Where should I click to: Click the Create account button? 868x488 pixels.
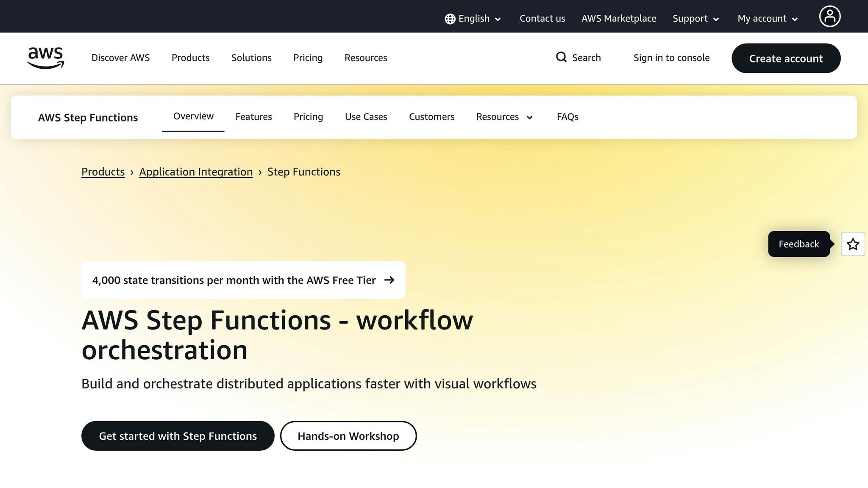[786, 58]
